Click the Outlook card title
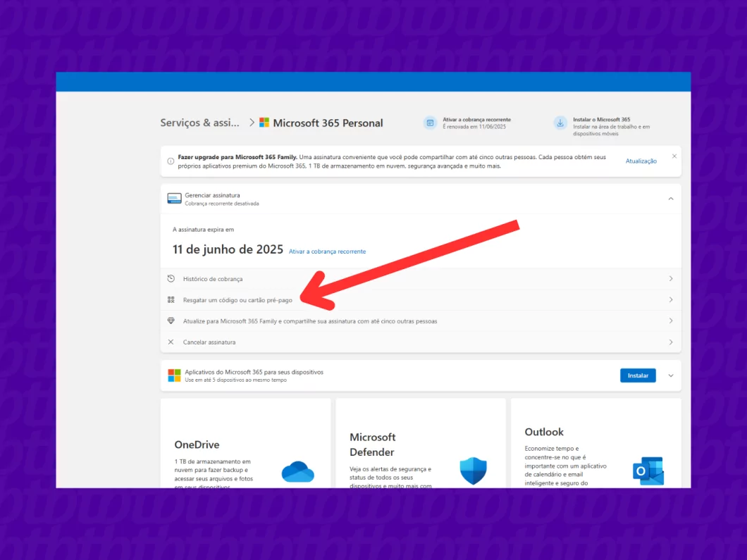Viewport: 747px width, 560px height. pyautogui.click(x=544, y=432)
